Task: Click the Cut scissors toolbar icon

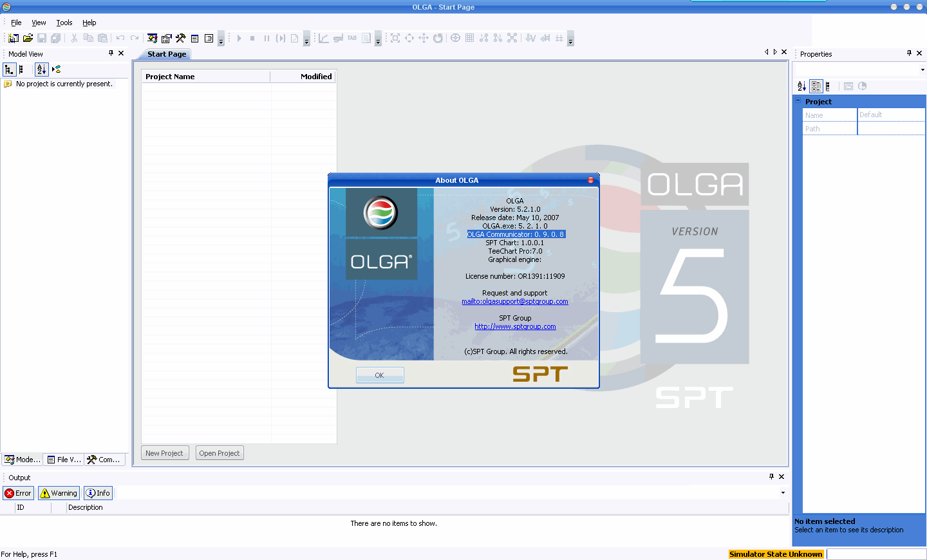Action: [74, 39]
